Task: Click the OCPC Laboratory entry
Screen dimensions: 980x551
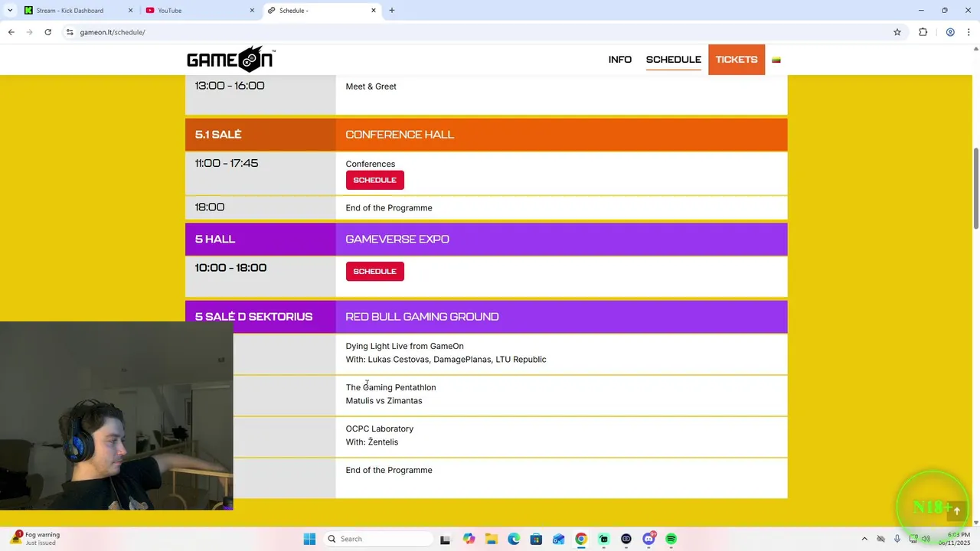Action: (x=379, y=429)
